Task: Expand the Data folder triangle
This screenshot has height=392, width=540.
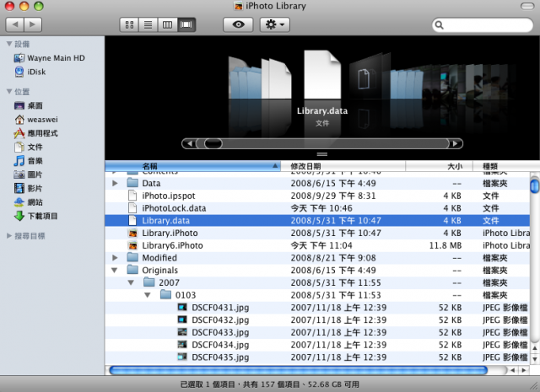Action: coord(115,184)
